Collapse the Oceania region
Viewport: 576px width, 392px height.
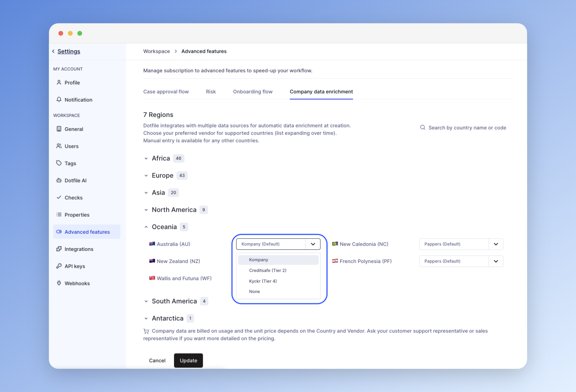146,227
